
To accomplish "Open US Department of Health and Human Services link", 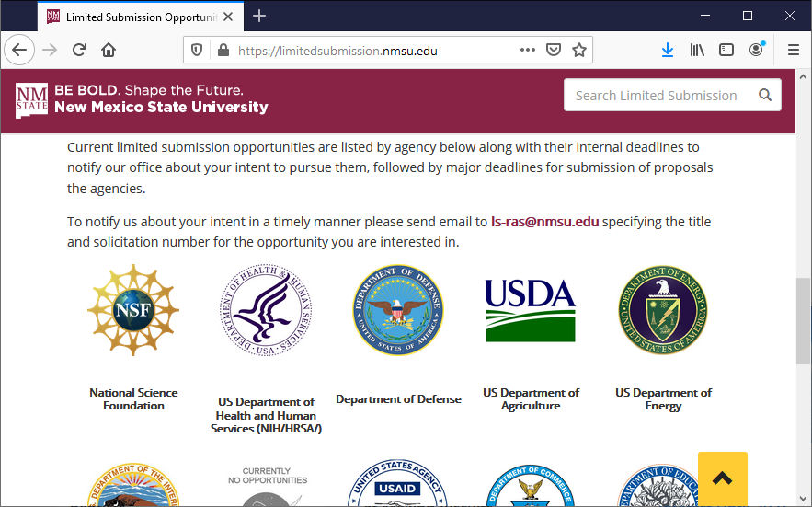I will tap(266, 415).
